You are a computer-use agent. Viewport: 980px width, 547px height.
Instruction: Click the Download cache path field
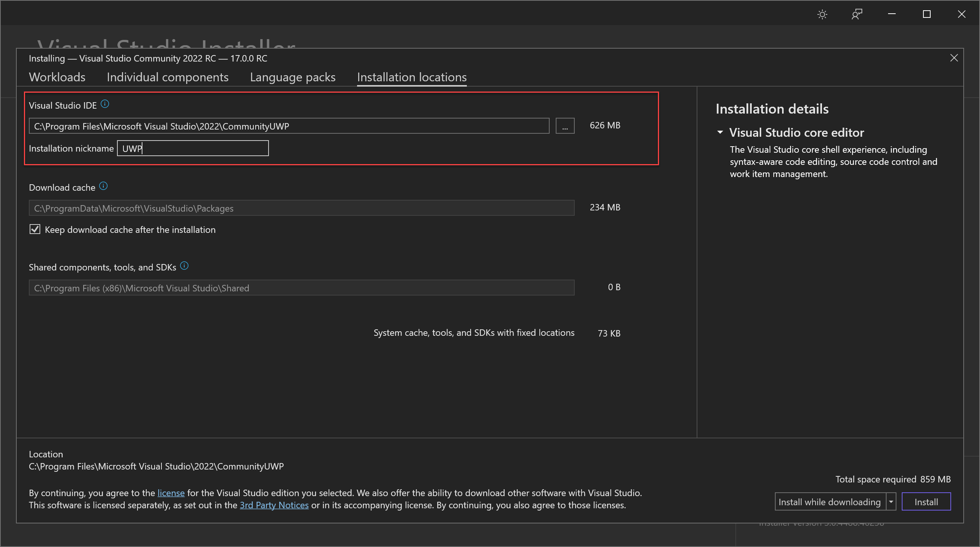(x=302, y=208)
